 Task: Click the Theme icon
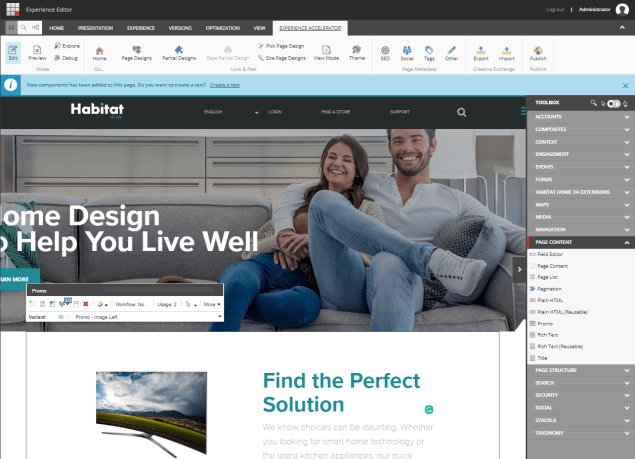tap(357, 51)
